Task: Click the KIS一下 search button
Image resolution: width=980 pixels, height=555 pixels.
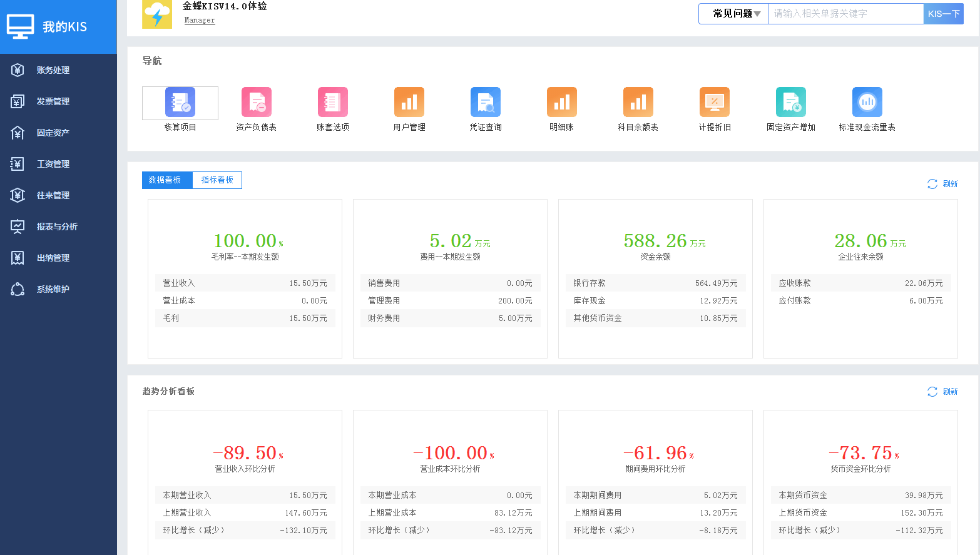Action: point(944,14)
